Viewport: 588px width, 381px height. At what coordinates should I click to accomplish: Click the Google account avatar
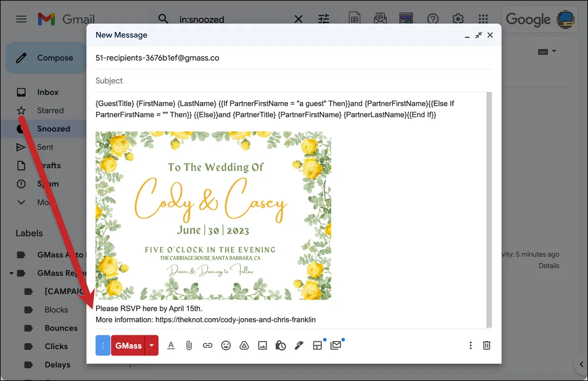(x=566, y=19)
